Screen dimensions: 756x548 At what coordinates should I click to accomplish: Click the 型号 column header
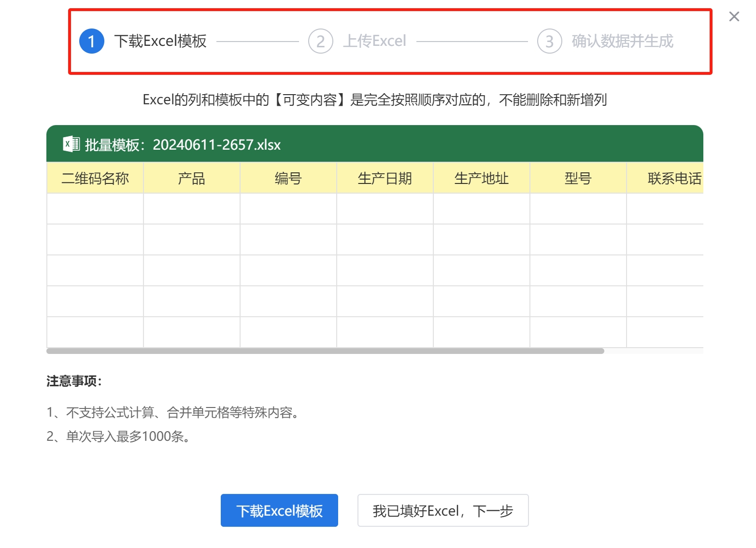[x=578, y=179]
